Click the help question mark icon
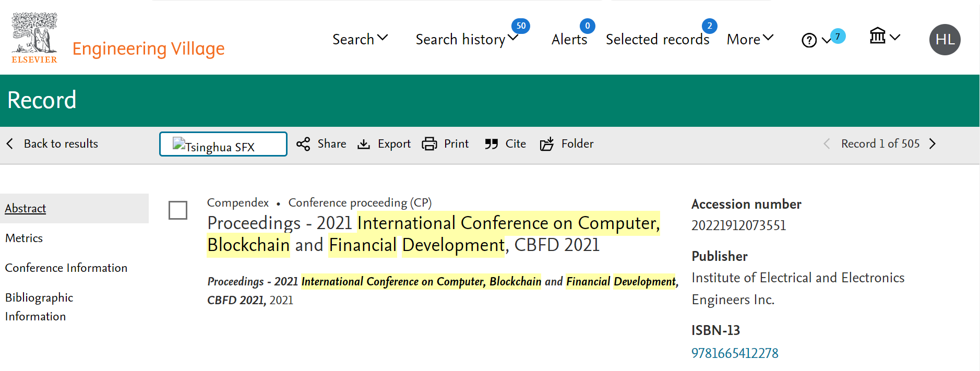980x371 pixels. tap(809, 40)
